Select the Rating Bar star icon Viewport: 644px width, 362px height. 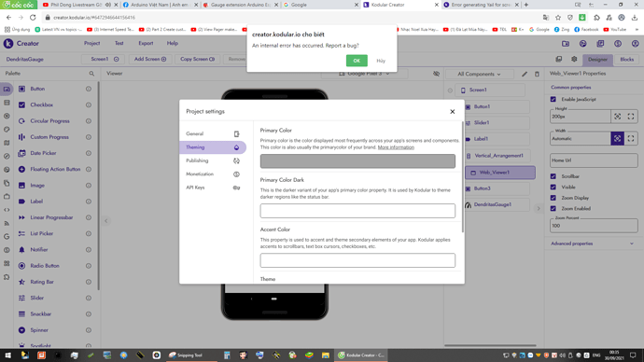point(21,282)
